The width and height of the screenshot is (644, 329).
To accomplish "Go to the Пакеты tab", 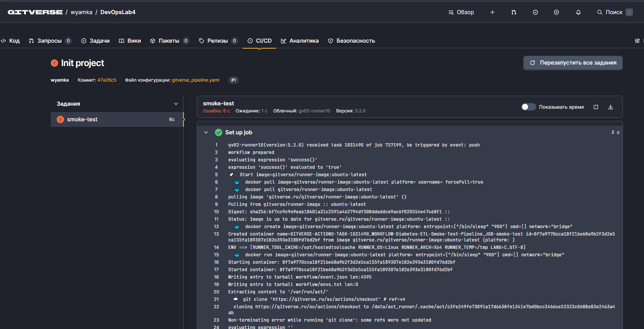I will 170,41.
